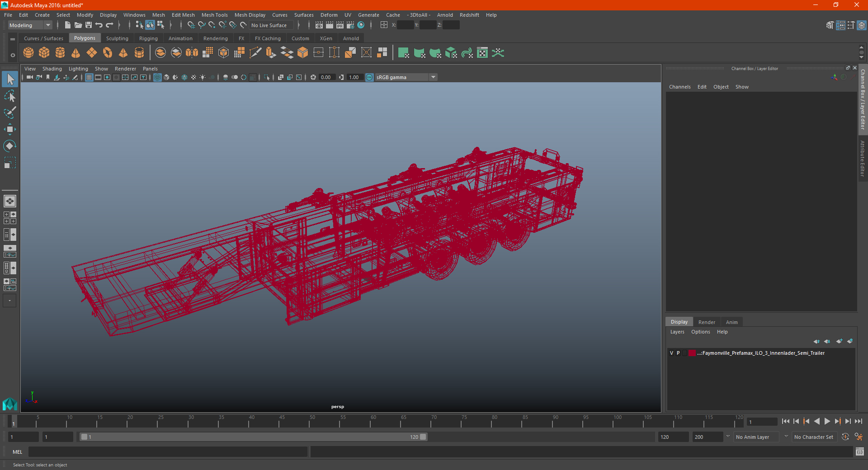This screenshot has height=470, width=868.
Task: Activate the Select tool arrow
Action: (x=9, y=79)
